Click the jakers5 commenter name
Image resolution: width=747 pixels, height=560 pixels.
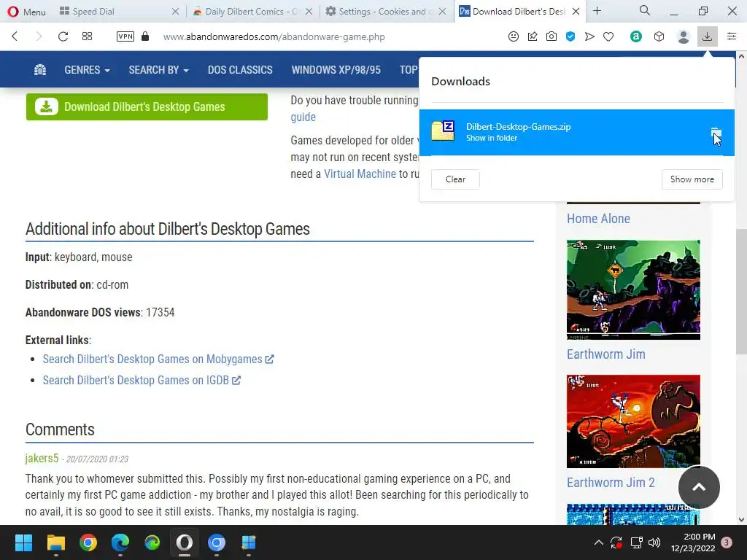tap(42, 458)
